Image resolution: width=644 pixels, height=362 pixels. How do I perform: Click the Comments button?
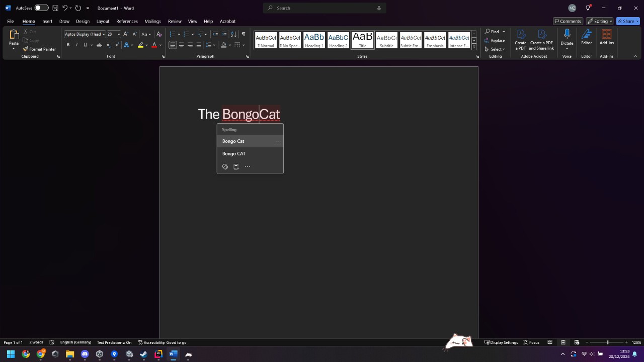pos(568,21)
